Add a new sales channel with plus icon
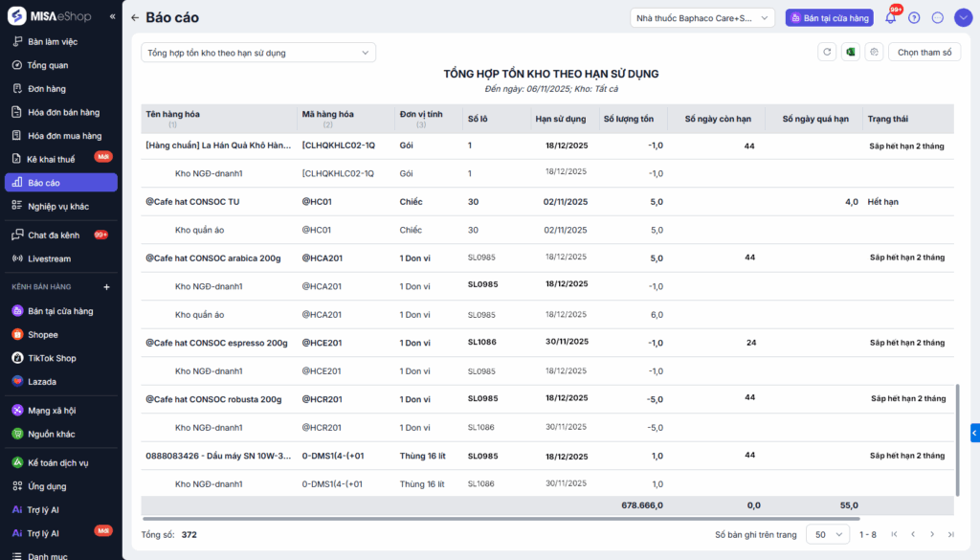 [x=106, y=287]
